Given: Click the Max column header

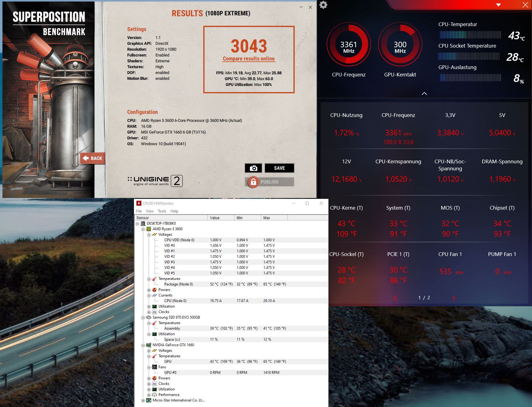Looking at the screenshot, I should point(274,218).
